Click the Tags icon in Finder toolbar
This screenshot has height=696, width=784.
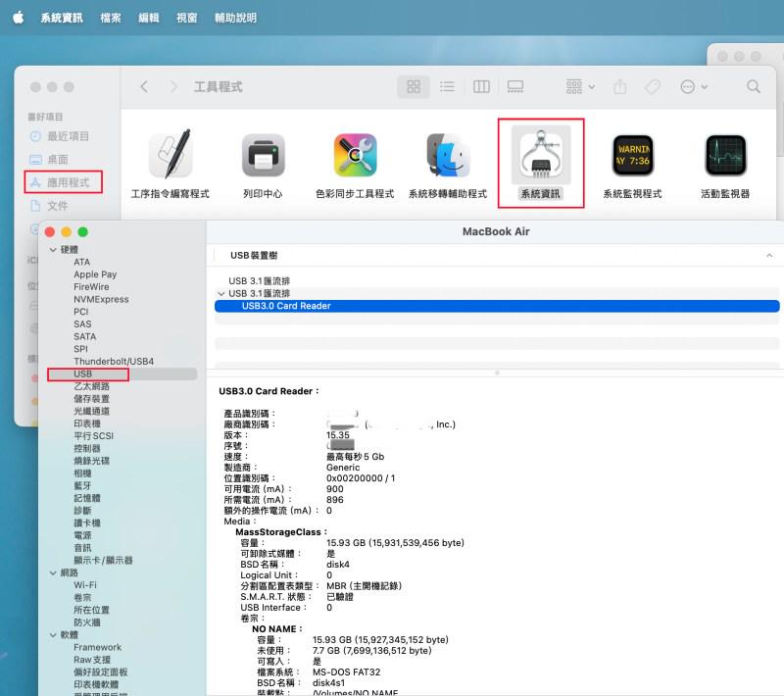point(653,86)
